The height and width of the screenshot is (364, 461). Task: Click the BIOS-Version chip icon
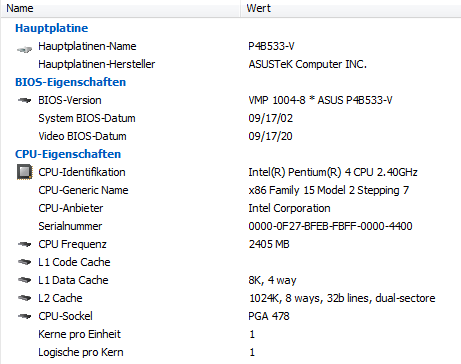click(x=24, y=100)
